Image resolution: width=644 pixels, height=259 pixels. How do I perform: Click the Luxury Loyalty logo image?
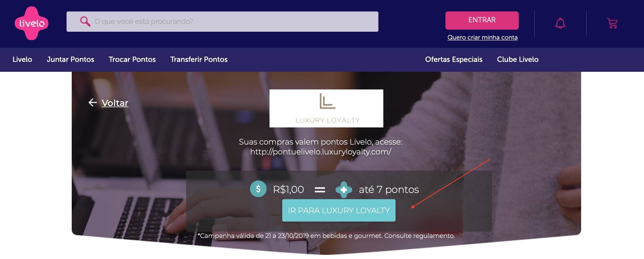326,108
